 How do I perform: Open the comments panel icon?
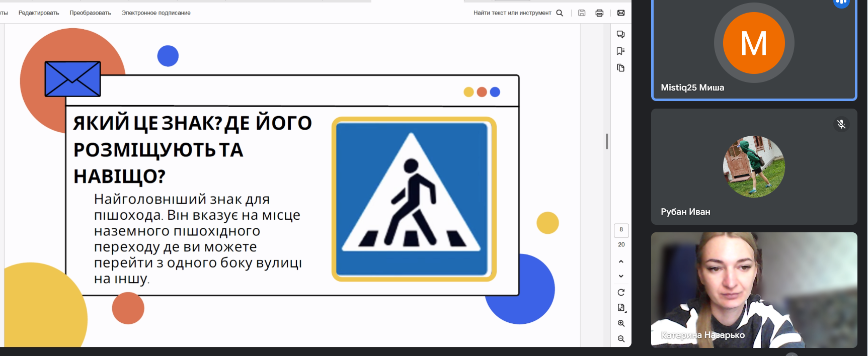pyautogui.click(x=621, y=35)
